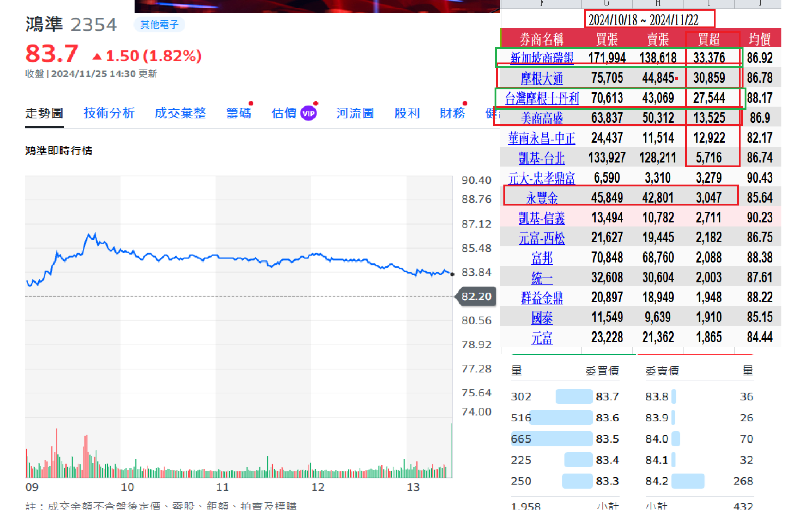Screen dimensions: 788x532
Task: Switch to the 成交彙整 tab
Action: pyautogui.click(x=180, y=113)
